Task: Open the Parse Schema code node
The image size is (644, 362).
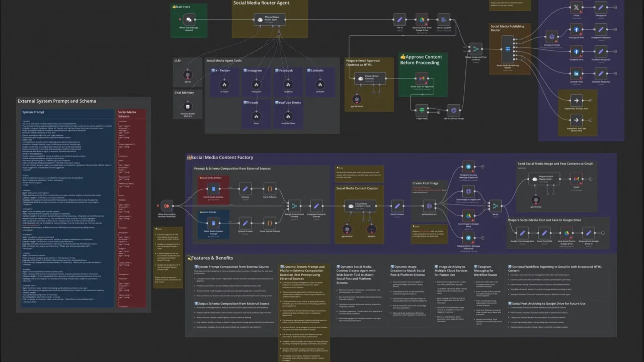Action: 270,189
